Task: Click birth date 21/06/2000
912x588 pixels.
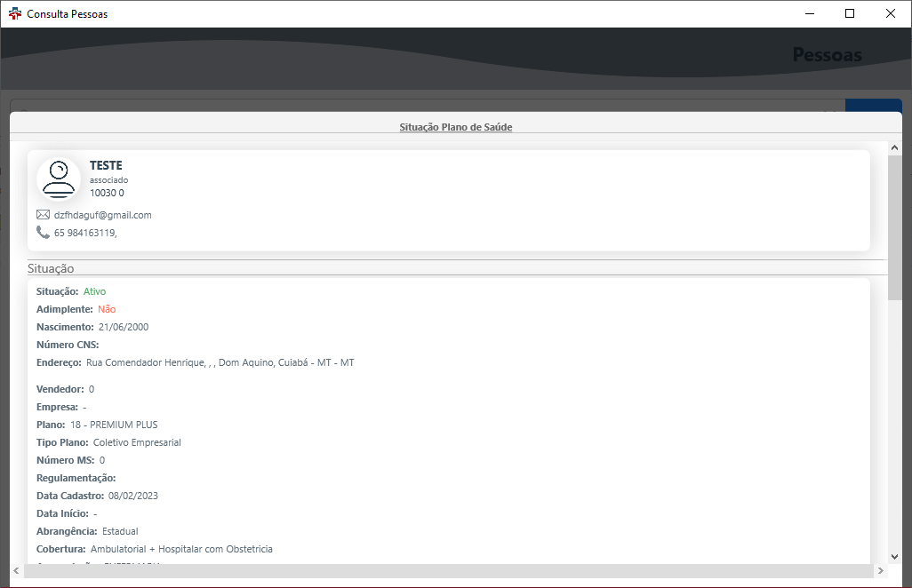Action: [x=124, y=327]
